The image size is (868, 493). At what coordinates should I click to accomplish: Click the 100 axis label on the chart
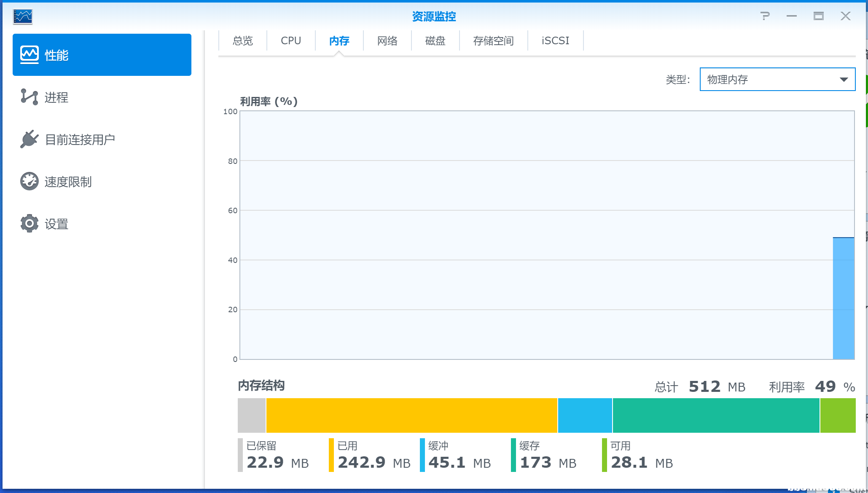click(231, 112)
